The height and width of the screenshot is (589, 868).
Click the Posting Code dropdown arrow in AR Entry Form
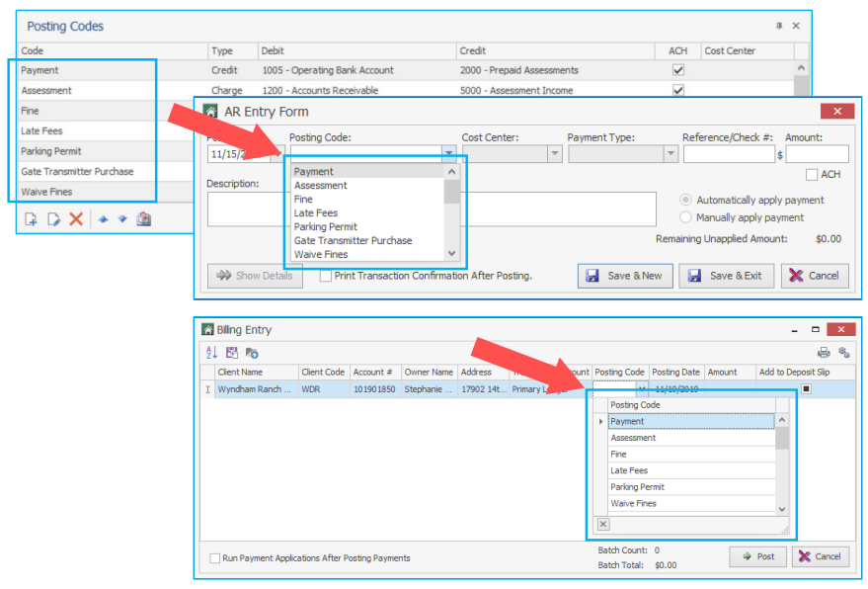point(449,154)
